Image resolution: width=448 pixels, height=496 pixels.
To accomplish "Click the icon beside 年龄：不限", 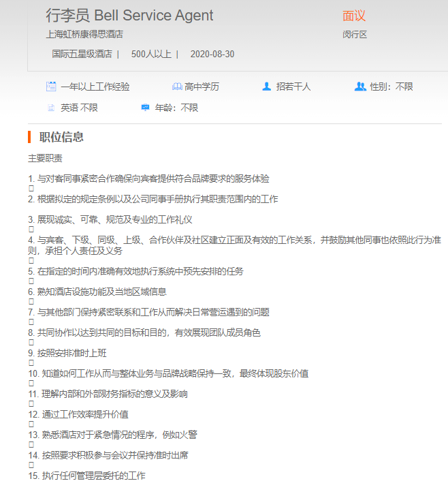I will pyautogui.click(x=145, y=108).
